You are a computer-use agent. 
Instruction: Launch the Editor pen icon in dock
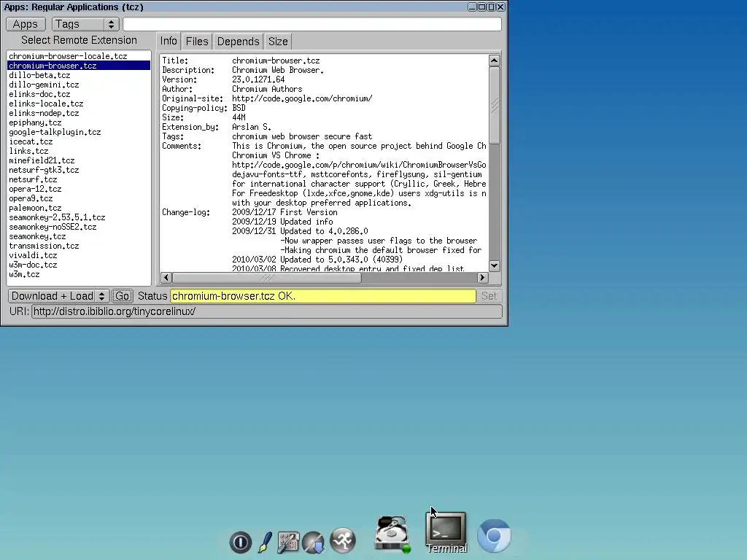click(265, 542)
